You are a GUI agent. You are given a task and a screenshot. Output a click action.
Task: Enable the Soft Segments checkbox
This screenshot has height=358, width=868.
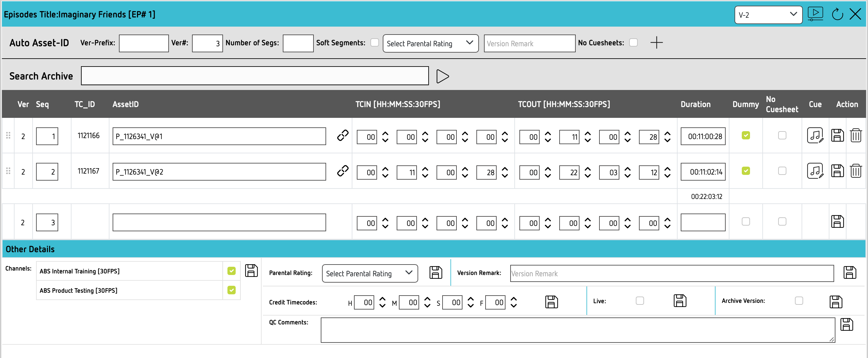pos(374,42)
